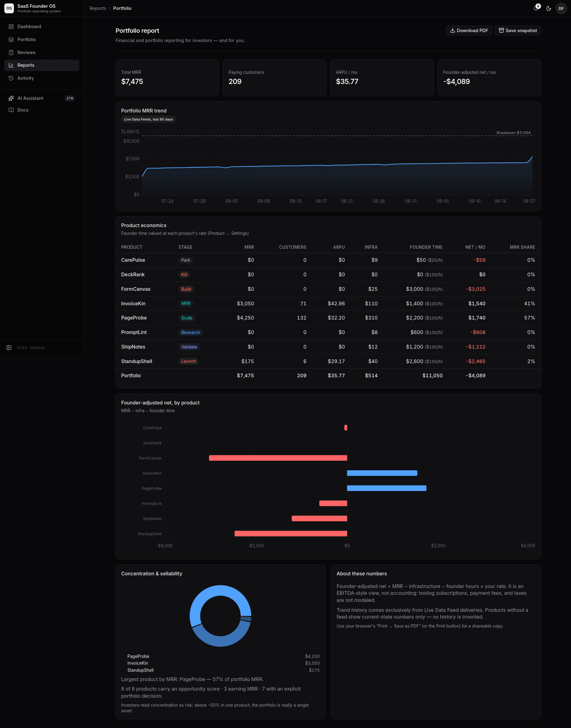Click the MRR SHARE column header
This screenshot has height=728, width=571.
coord(522,247)
